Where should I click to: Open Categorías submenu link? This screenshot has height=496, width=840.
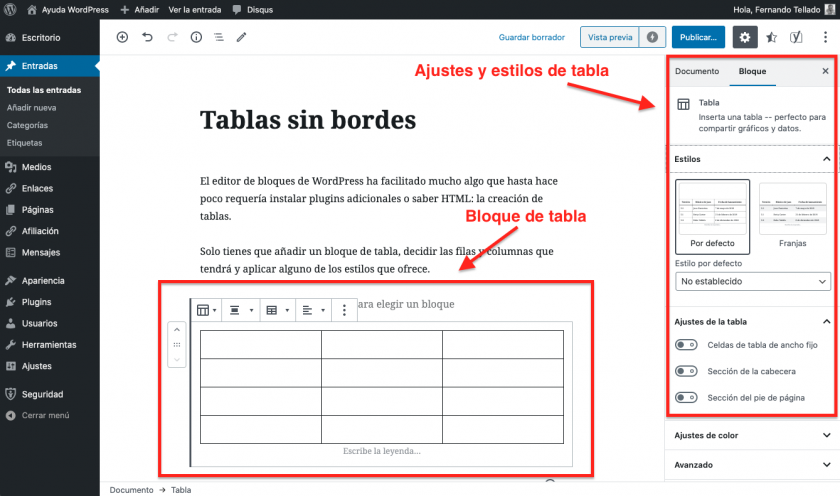point(27,125)
